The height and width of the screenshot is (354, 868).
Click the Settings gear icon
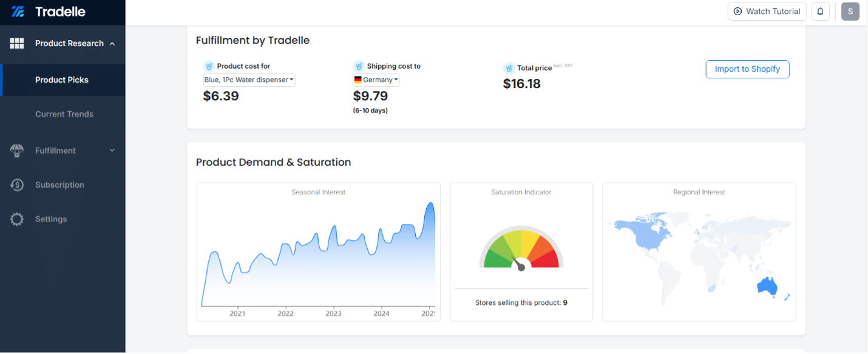click(x=17, y=219)
